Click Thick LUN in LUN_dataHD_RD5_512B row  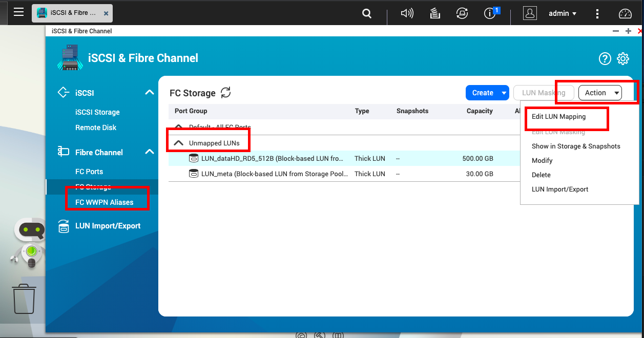(370, 158)
